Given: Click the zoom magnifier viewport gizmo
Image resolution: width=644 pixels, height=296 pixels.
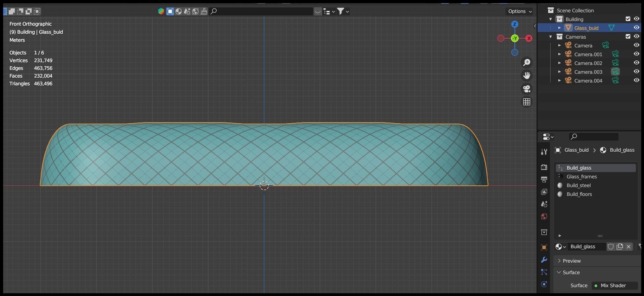Looking at the screenshot, I should [x=527, y=63].
